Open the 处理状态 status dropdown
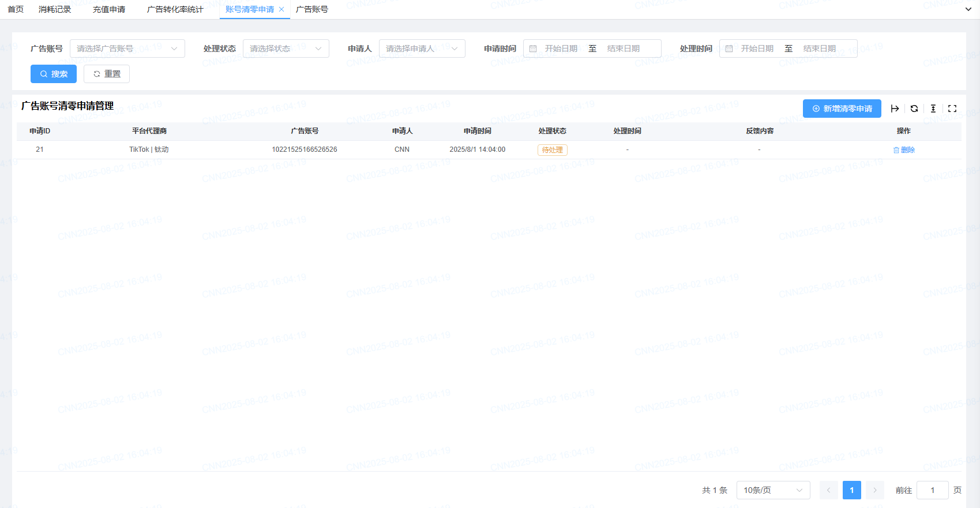 click(x=286, y=48)
